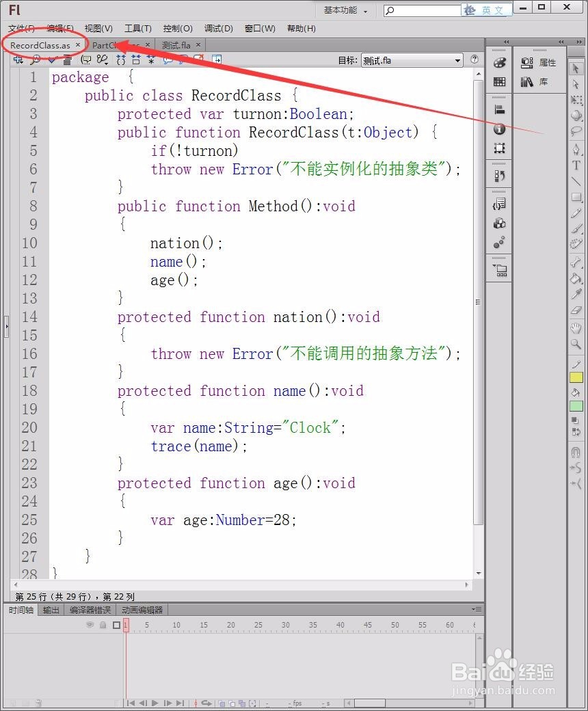Image resolution: width=588 pixels, height=711 pixels.
Task: Select the Subselection tool
Action: tap(576, 84)
